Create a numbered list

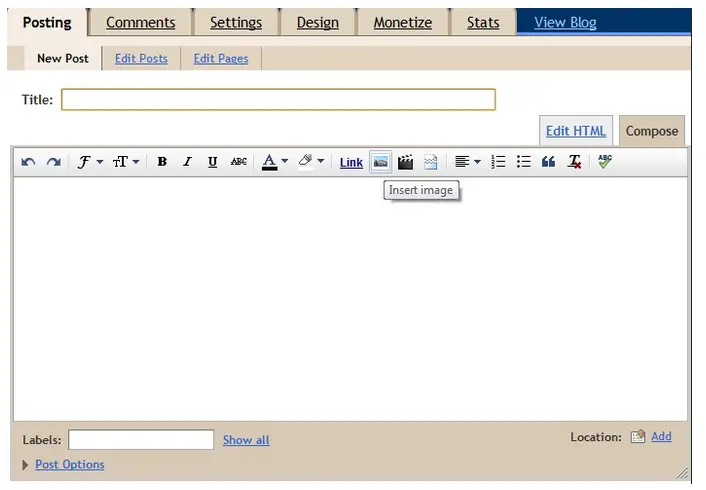(x=498, y=161)
